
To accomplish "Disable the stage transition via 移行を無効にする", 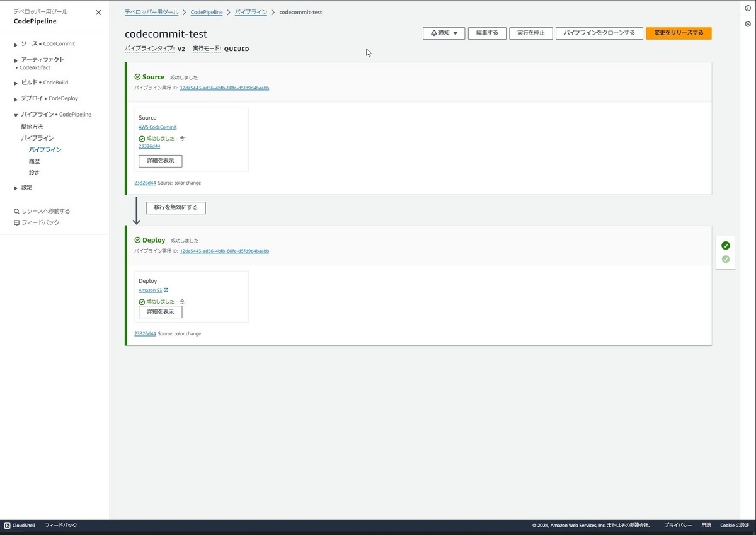I will pyautogui.click(x=175, y=207).
